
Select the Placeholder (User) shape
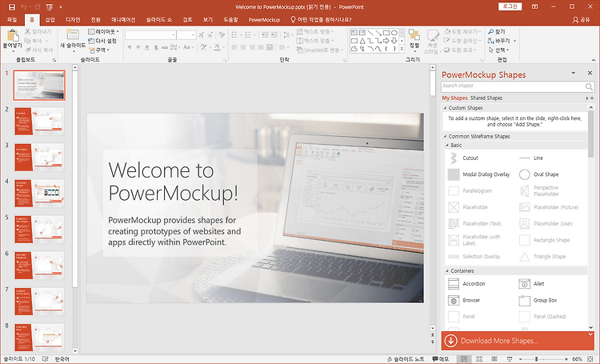546,224
